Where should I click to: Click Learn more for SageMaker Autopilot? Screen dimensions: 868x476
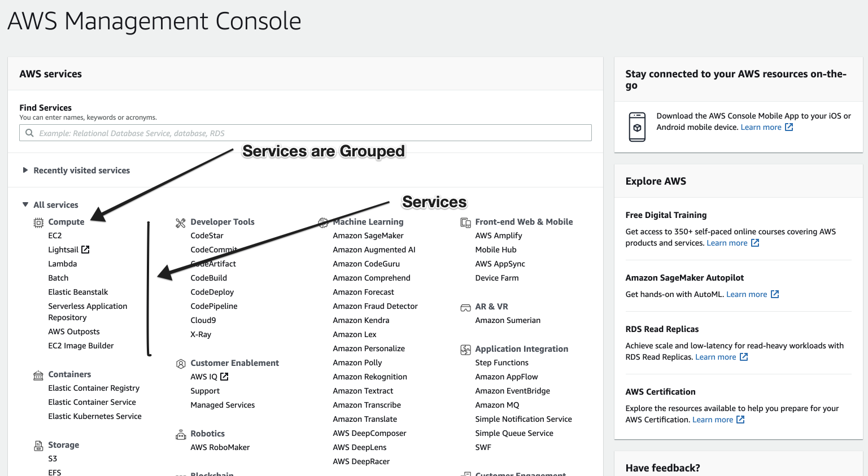pyautogui.click(x=747, y=294)
